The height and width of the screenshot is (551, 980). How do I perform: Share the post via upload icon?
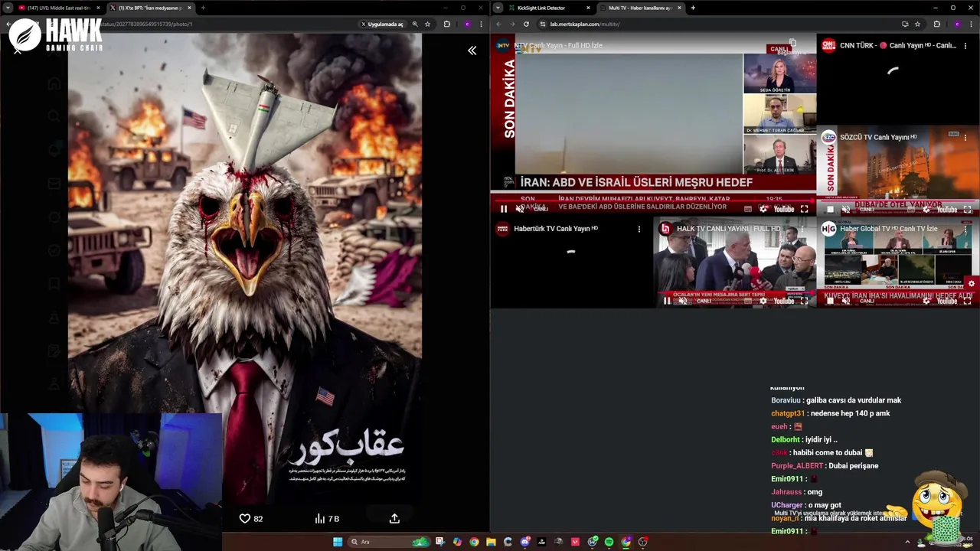394,518
